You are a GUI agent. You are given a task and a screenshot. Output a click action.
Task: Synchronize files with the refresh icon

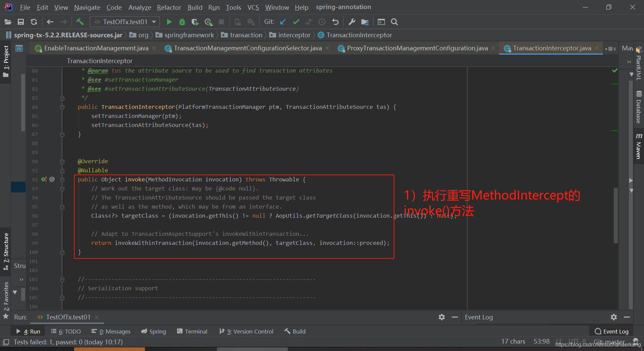pos(34,22)
